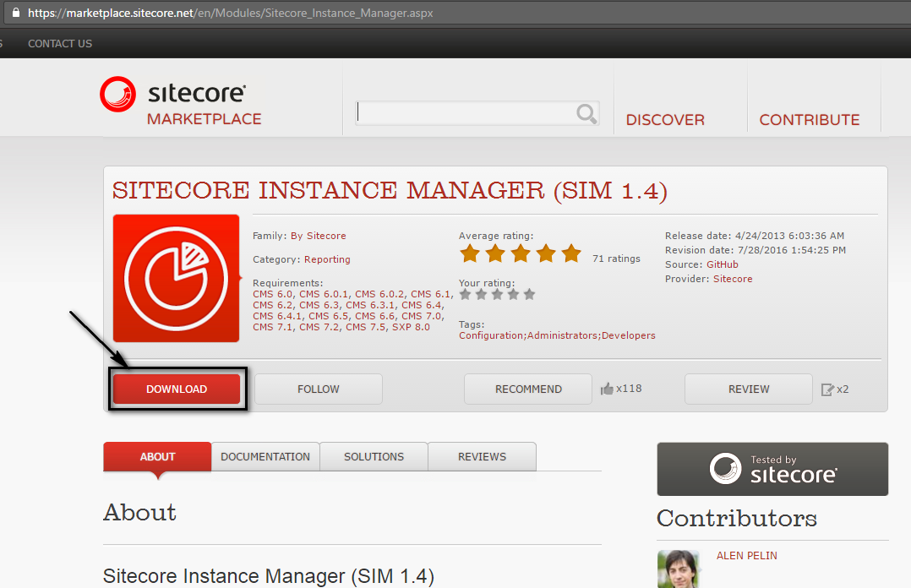
Task: Rate the module one star
Action: tap(465, 294)
